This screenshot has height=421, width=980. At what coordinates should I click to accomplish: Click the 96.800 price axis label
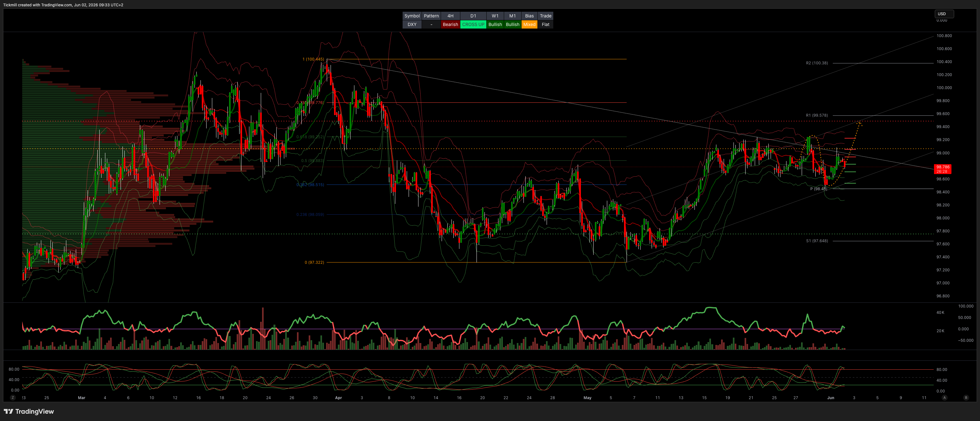click(x=943, y=296)
